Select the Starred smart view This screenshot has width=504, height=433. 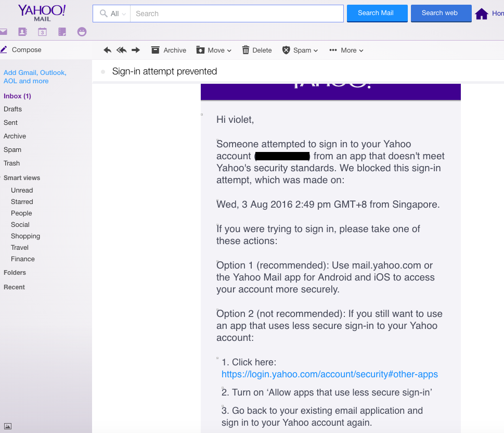(22, 202)
